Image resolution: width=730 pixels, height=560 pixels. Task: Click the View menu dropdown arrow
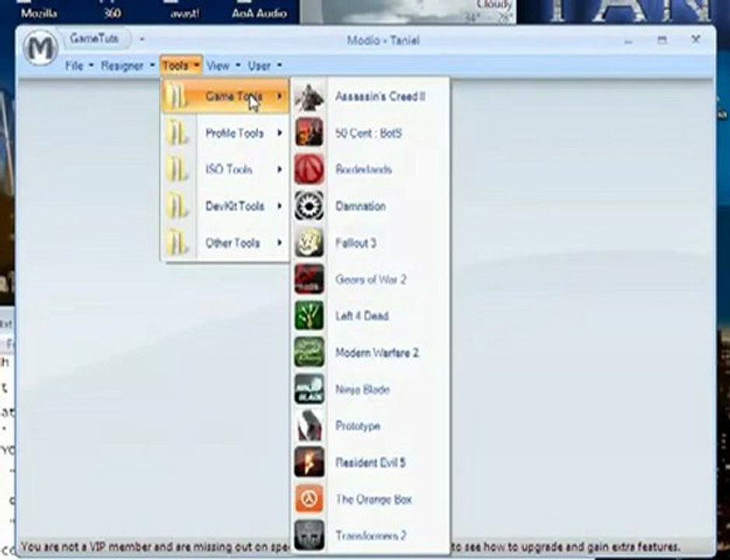(x=237, y=65)
